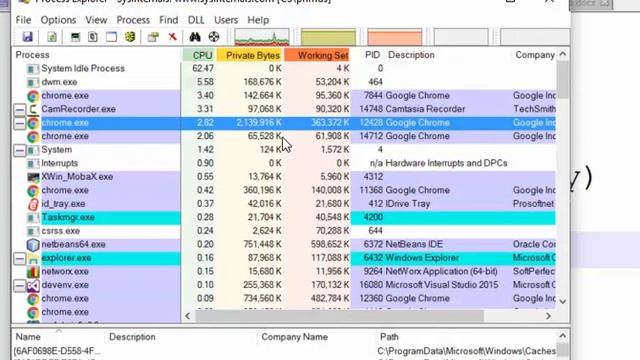
Task: Sort by the Working Set column header
Action: point(317,55)
